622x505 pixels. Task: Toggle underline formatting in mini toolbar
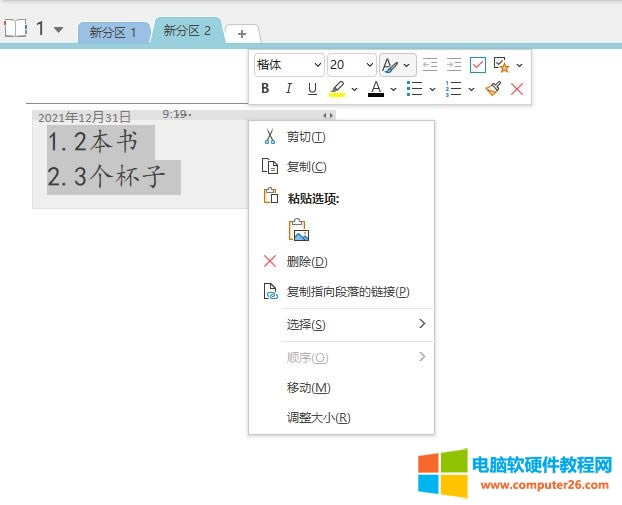click(x=312, y=89)
